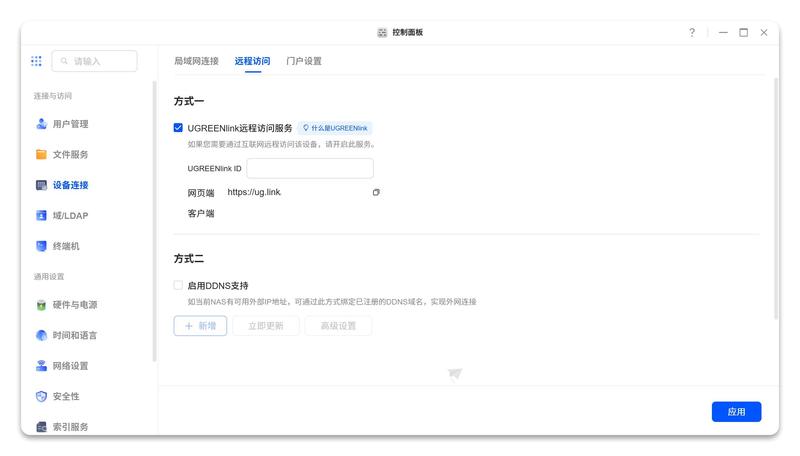Copy the https://ug.link web address

tap(376, 192)
